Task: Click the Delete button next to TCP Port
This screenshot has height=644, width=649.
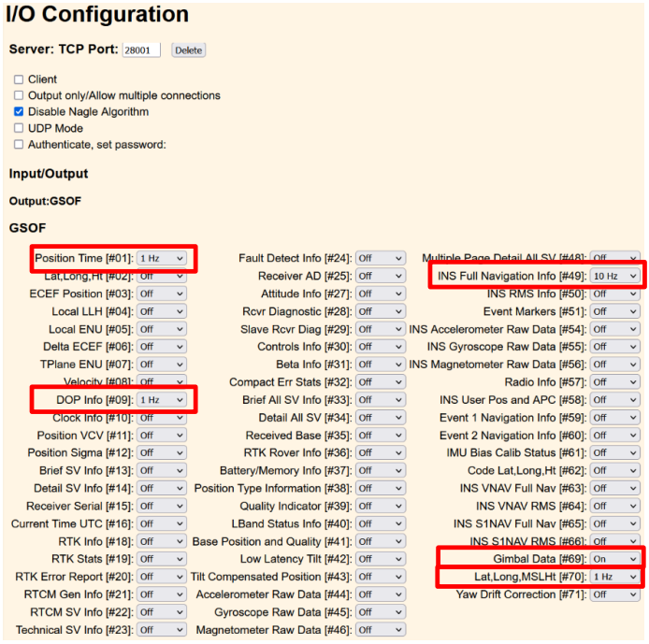Action: 188,50
